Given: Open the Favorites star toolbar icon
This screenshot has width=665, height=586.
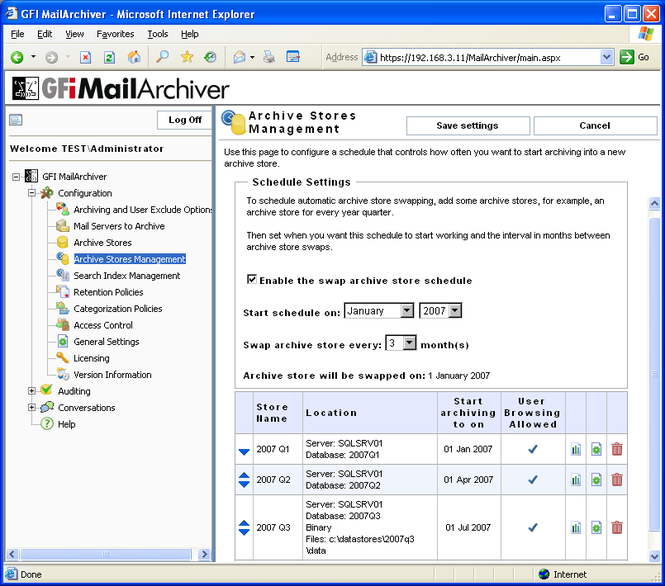Looking at the screenshot, I should click(x=187, y=57).
